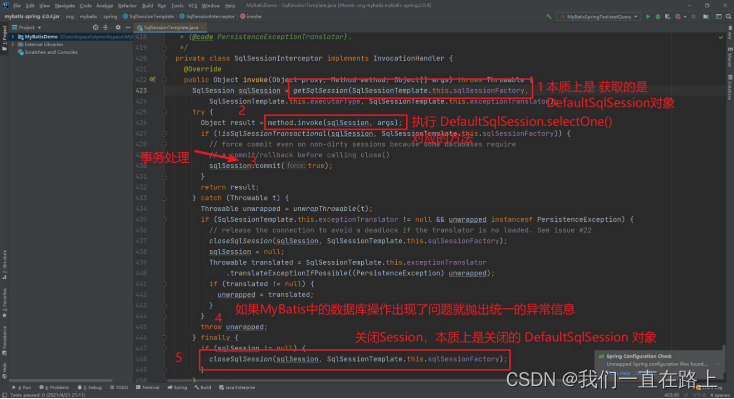
Task: Expand External Libraries tree node
Action: tap(13, 44)
